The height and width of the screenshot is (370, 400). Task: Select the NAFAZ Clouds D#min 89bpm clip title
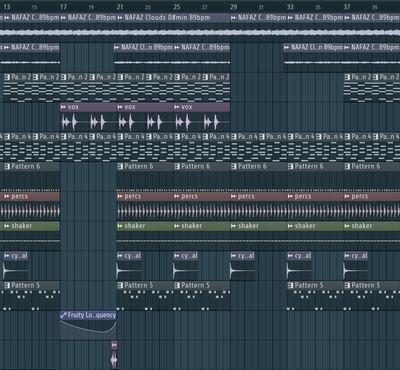click(x=167, y=18)
